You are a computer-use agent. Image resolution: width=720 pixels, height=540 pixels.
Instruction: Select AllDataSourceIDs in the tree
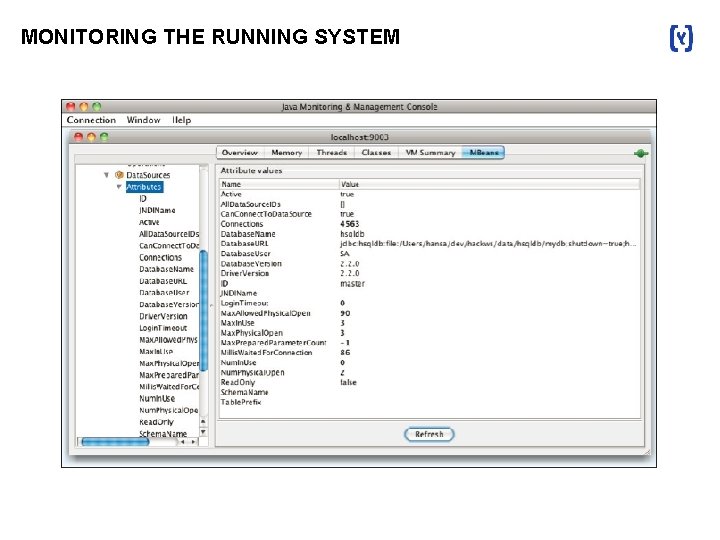pyautogui.click(x=169, y=234)
